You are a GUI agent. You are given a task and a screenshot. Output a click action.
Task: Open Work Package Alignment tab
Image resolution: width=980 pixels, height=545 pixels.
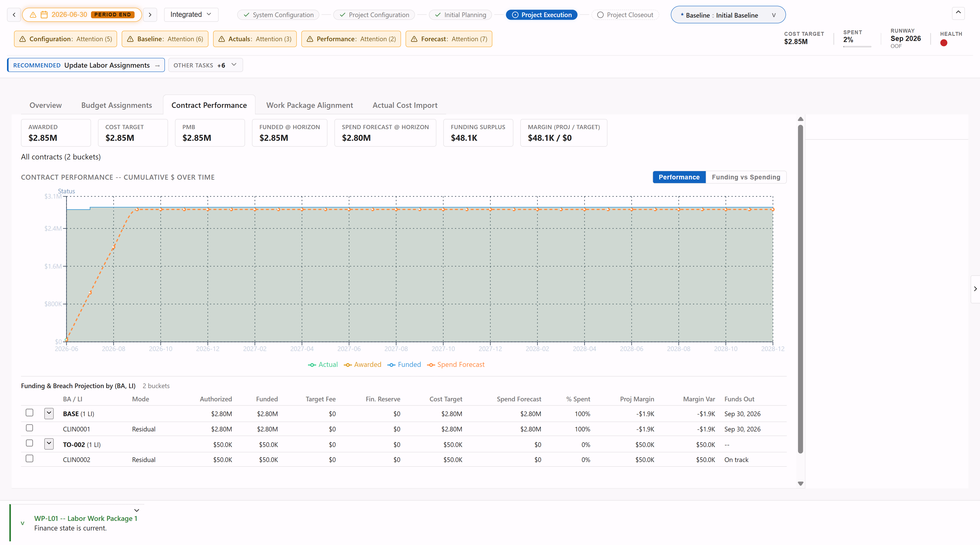pyautogui.click(x=309, y=105)
